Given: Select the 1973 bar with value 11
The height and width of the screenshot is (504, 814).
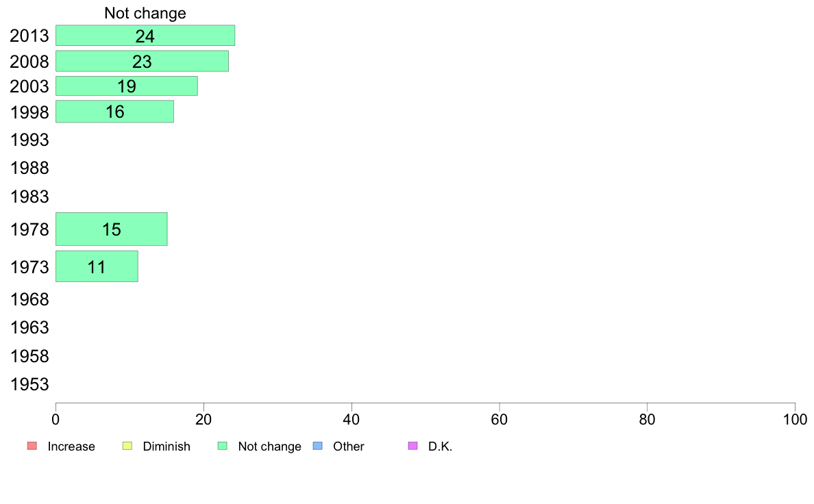Looking at the screenshot, I should 97,266.
